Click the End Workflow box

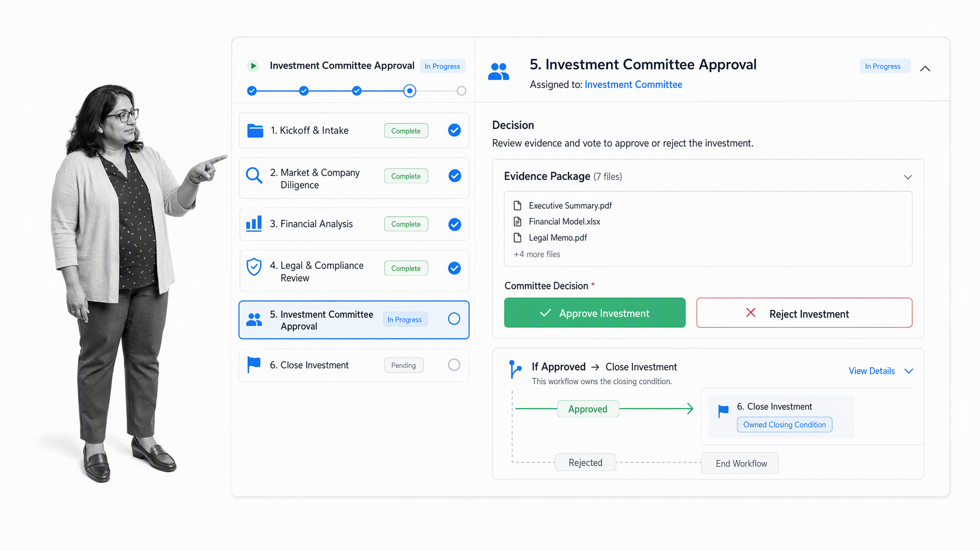click(x=740, y=463)
